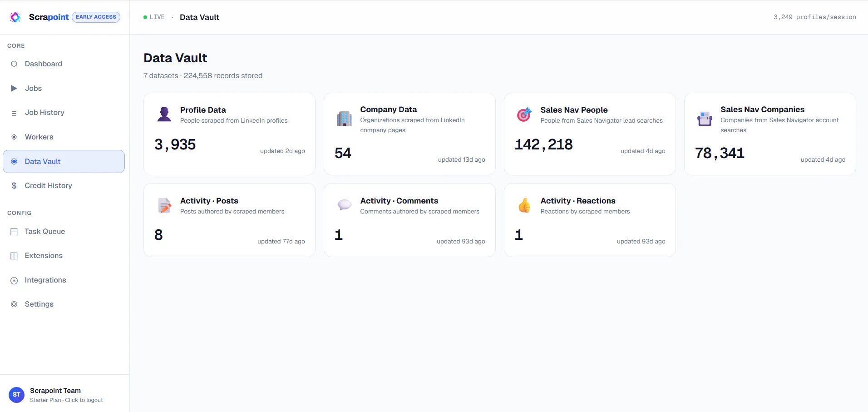Click the Activity Reactions thumbs-up icon
The width and height of the screenshot is (868, 412).
click(x=524, y=205)
